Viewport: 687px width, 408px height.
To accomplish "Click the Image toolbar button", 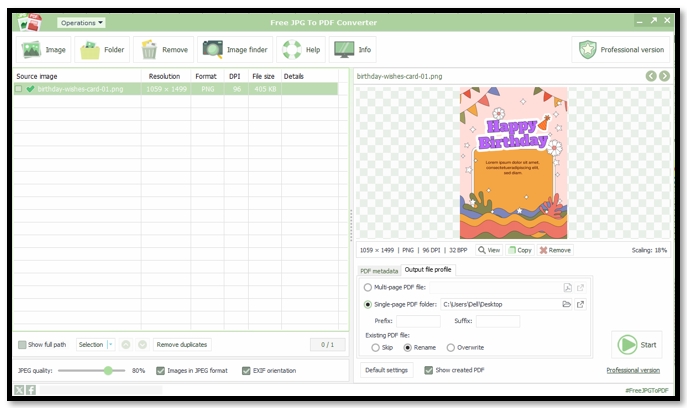I will tap(43, 50).
